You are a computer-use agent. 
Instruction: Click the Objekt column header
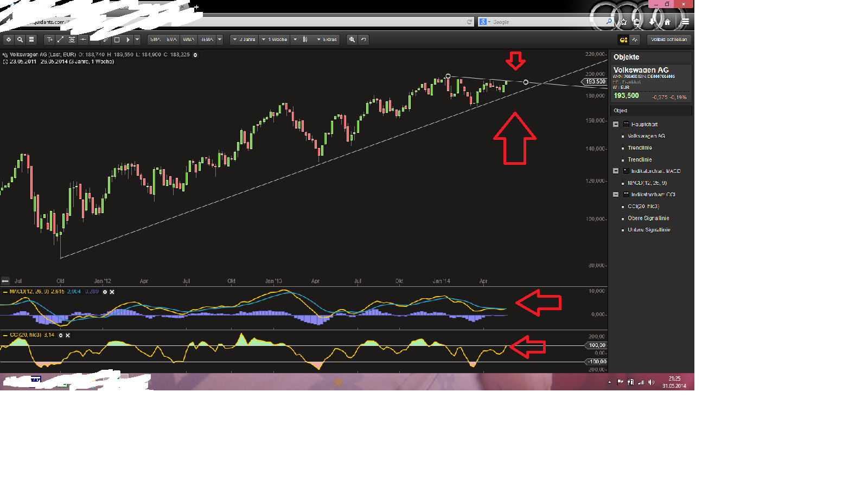tap(650, 111)
